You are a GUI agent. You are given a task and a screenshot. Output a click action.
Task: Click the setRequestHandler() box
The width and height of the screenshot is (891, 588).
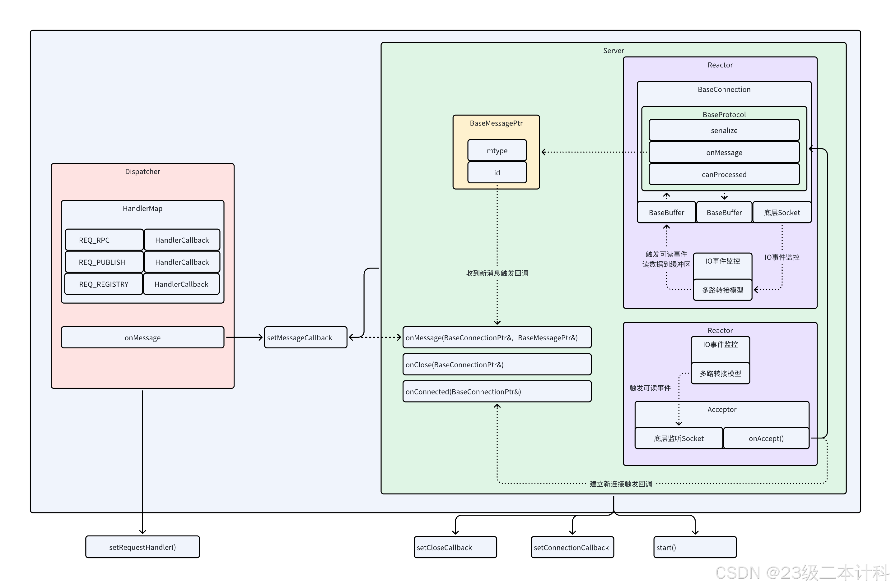pyautogui.click(x=142, y=547)
